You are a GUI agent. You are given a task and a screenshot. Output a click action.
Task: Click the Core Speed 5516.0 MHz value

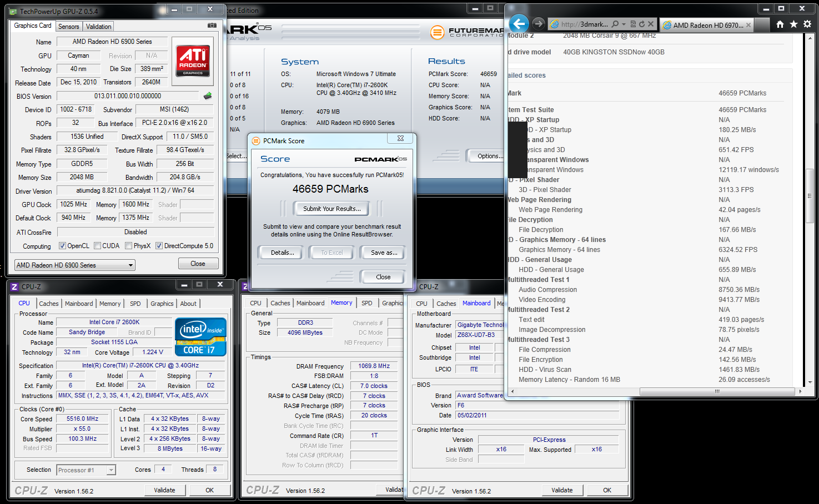point(83,419)
